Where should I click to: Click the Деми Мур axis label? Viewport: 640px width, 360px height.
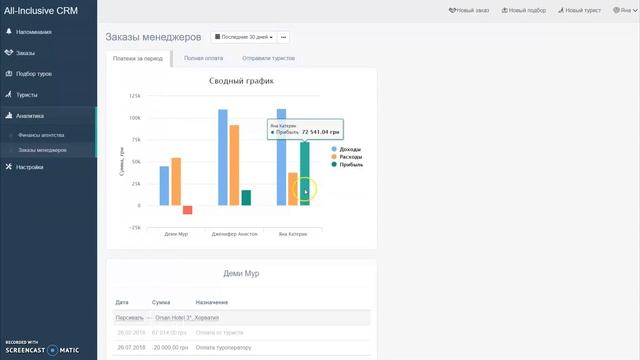[x=176, y=234]
